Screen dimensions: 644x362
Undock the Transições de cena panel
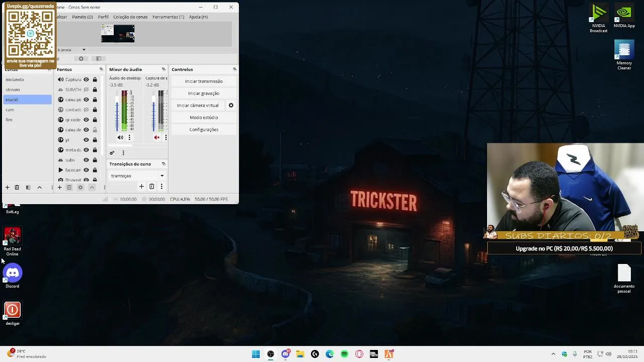pos(164,164)
